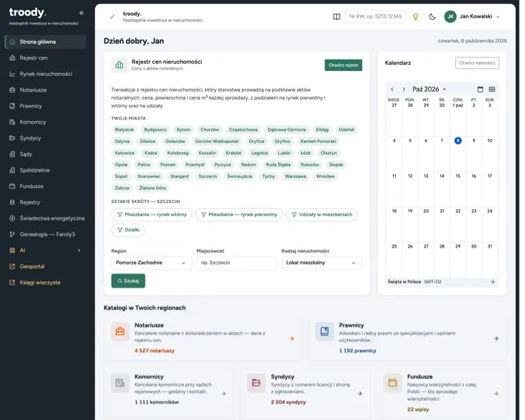Focus the Nr KW search field
Image resolution: width=525 pixels, height=420 pixels.
pyautogui.click(x=375, y=16)
